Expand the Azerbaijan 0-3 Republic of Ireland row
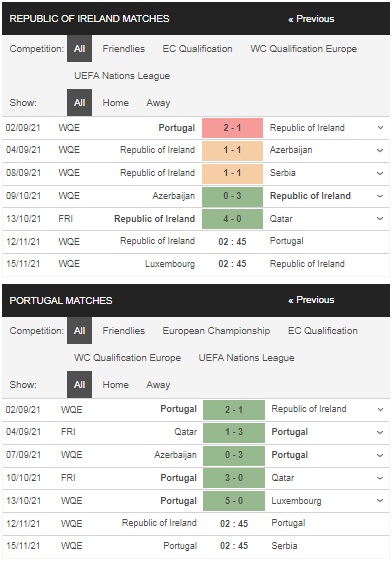Screen dimensions: 392x561 [381, 196]
